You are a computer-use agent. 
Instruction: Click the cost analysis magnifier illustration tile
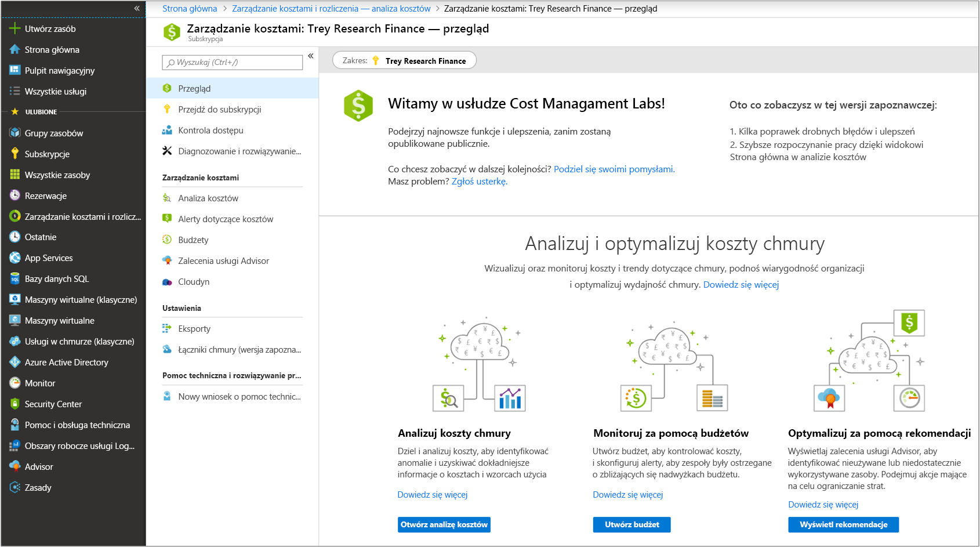coord(448,398)
